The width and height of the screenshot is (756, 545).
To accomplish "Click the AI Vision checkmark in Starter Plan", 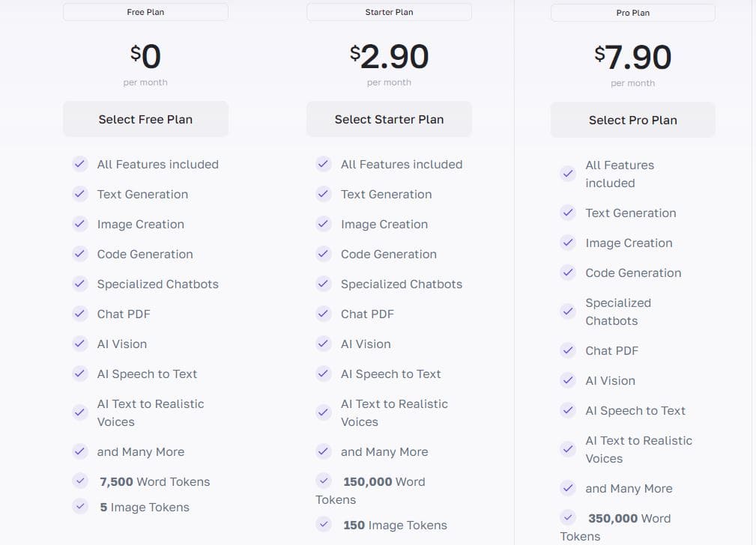I will 324,344.
